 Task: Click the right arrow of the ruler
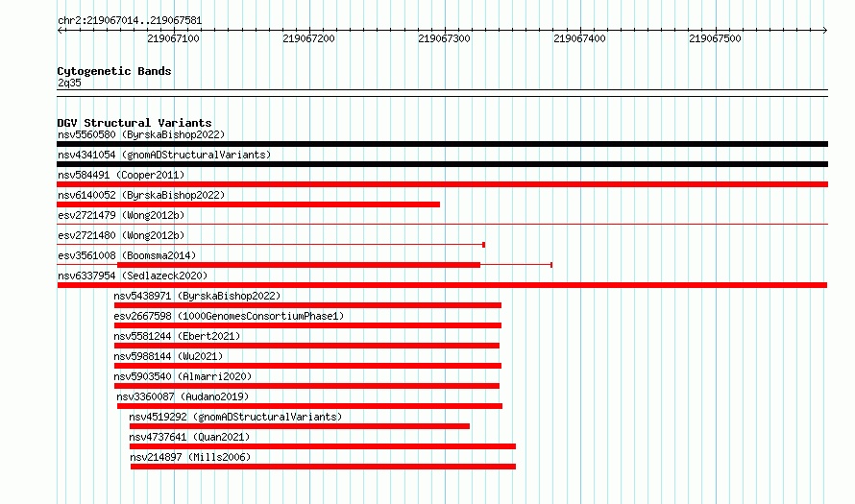825,31
